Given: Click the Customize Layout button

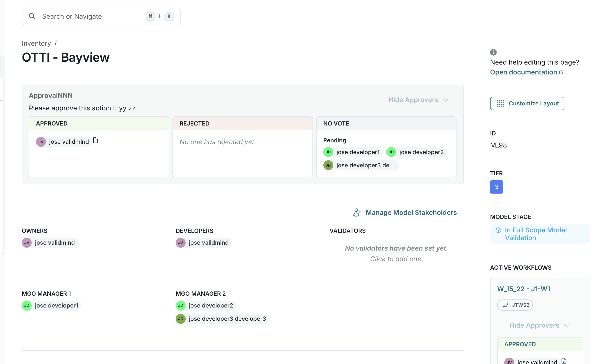Looking at the screenshot, I should (x=527, y=103).
